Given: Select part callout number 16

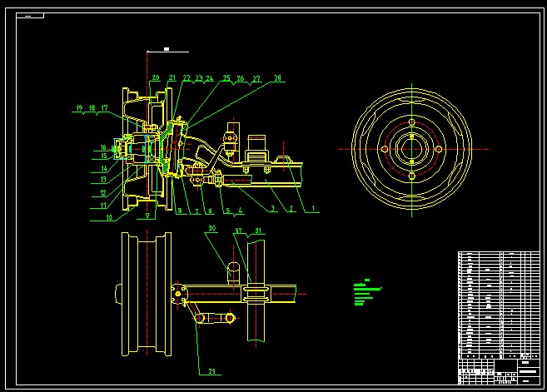Looking at the screenshot, I should [104, 147].
